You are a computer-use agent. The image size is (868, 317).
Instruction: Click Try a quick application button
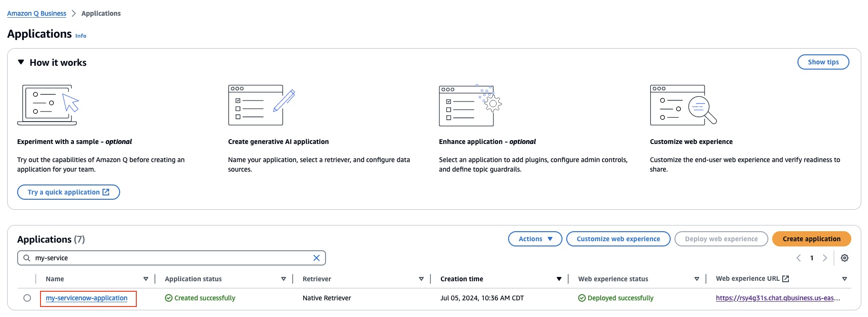(69, 192)
